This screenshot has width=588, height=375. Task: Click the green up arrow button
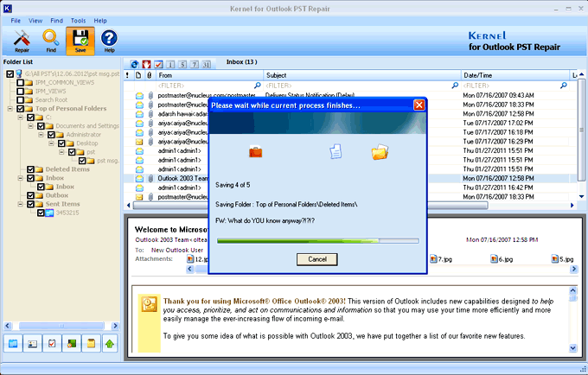(110, 343)
